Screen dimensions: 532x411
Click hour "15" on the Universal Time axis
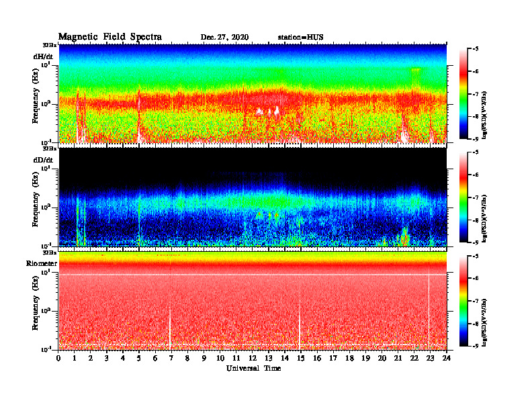[x=301, y=358]
